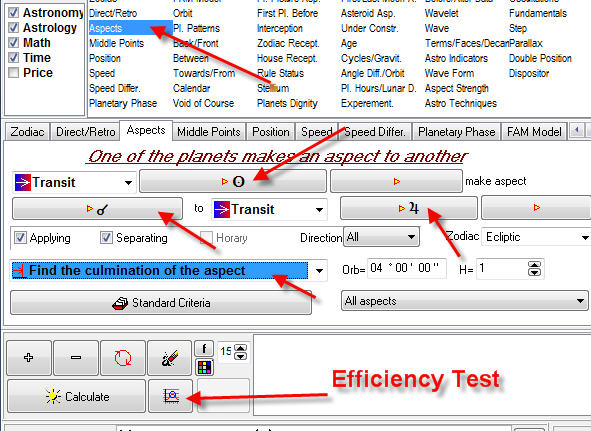Open the Efficiency Test chart icon

tap(171, 396)
